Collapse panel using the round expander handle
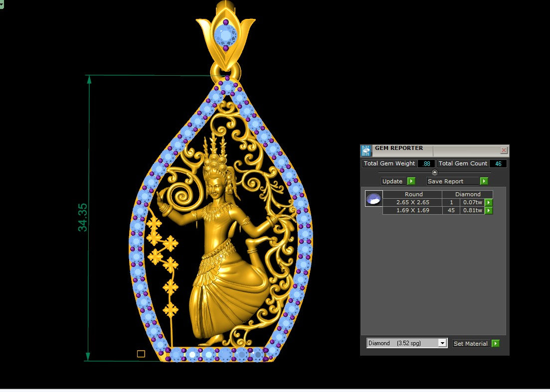 [435, 172]
